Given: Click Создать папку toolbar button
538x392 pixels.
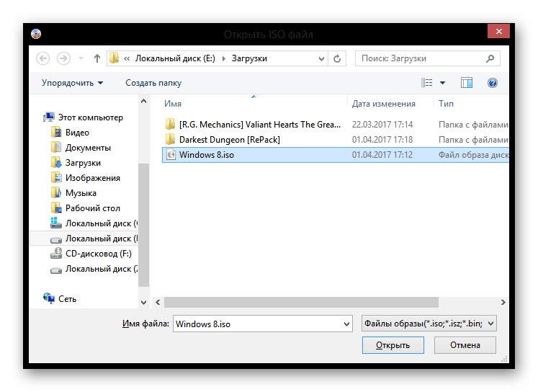Looking at the screenshot, I should (153, 83).
